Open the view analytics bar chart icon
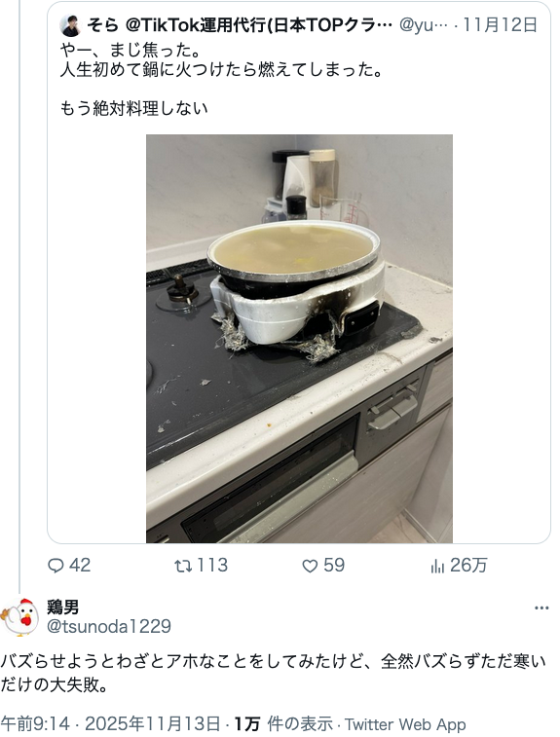Viewport: 560px width, 737px height. pos(437,566)
